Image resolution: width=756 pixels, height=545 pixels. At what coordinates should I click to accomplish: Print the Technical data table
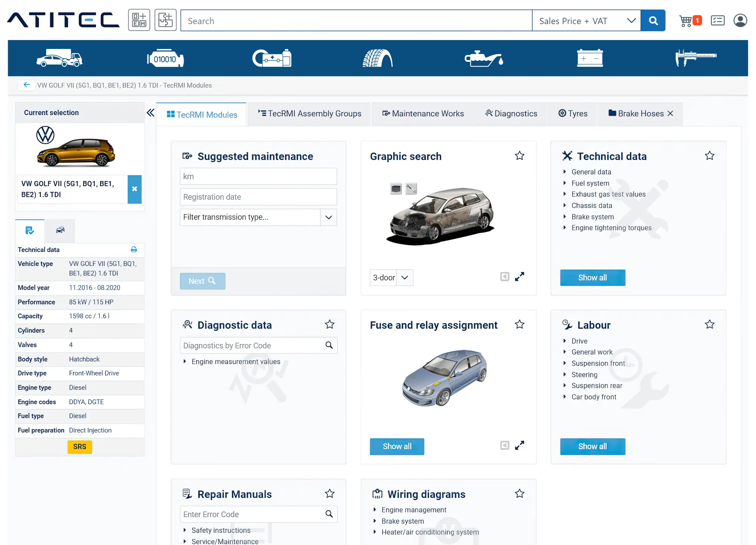[x=134, y=250]
